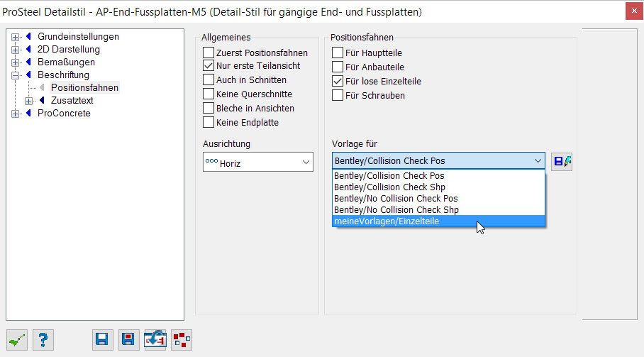Viewport: 644px width, 357px height.
Task: Open the Bemaßungen tree entry
Action: 66,62
